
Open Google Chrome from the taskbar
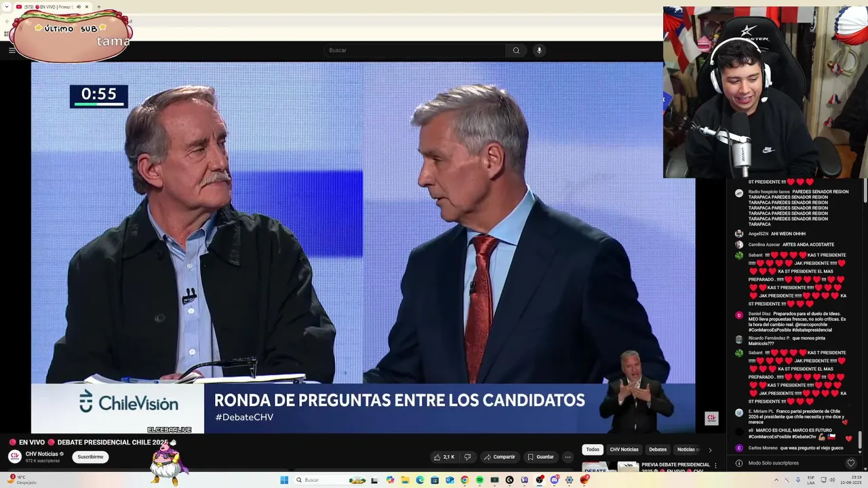[x=465, y=480]
